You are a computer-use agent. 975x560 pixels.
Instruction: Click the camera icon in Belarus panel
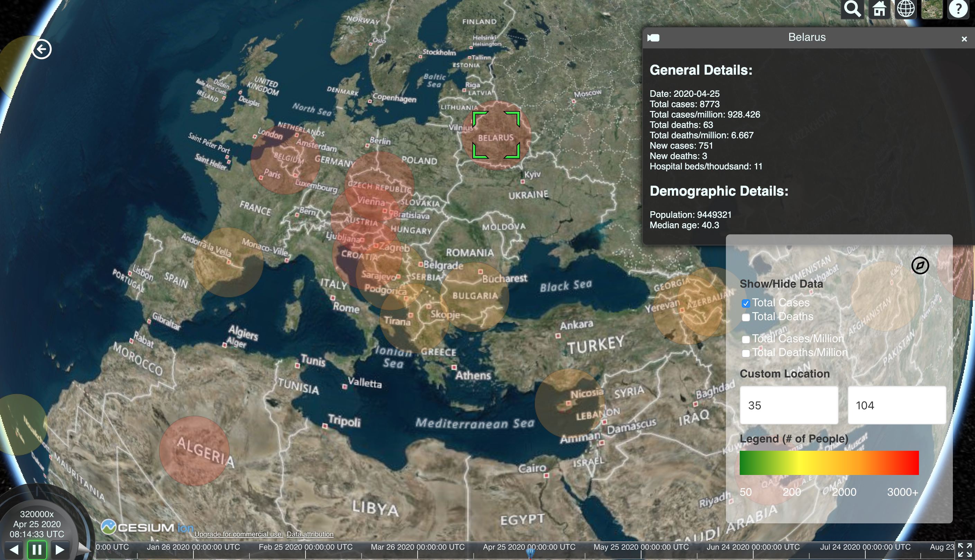(654, 38)
